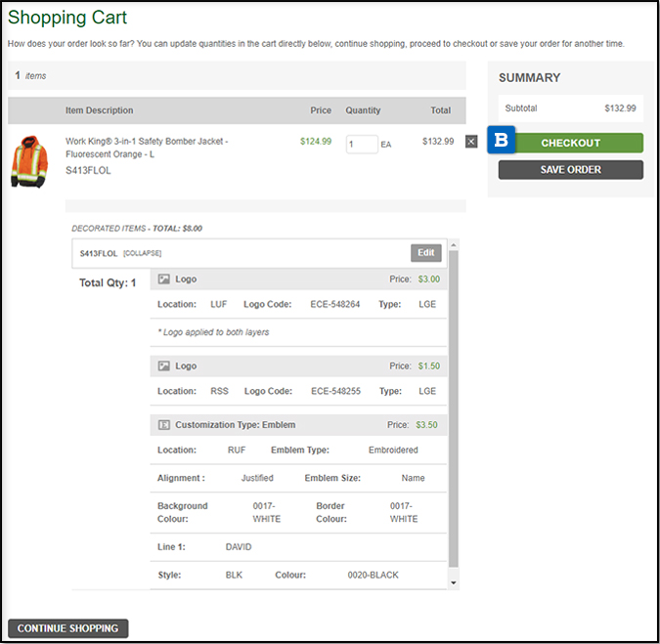This screenshot has height=644, width=660.
Task: Edit the S413FLOL decorations
Action: (425, 253)
